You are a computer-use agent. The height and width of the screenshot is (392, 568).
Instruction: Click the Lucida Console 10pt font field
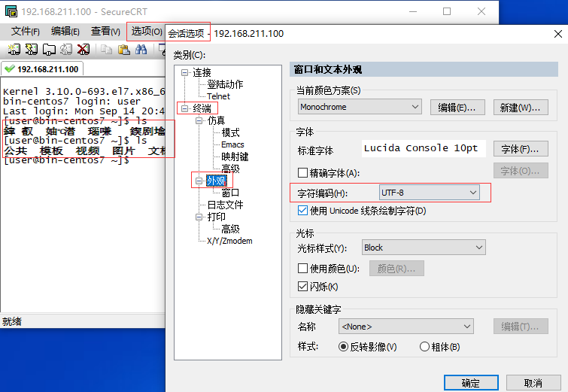click(x=424, y=148)
